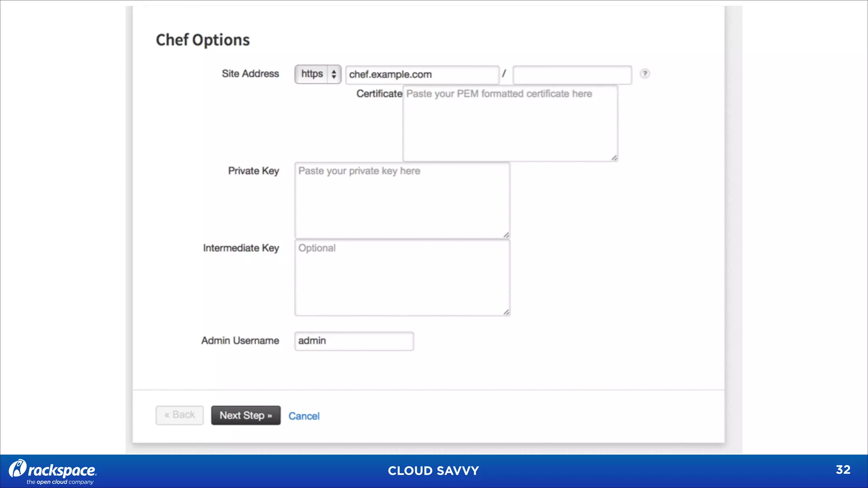Click the Chef Options heading
This screenshot has width=868, height=488.
203,40
